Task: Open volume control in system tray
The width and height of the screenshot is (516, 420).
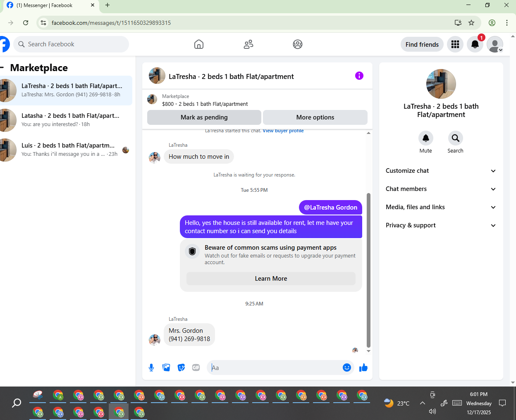Action: [432, 411]
